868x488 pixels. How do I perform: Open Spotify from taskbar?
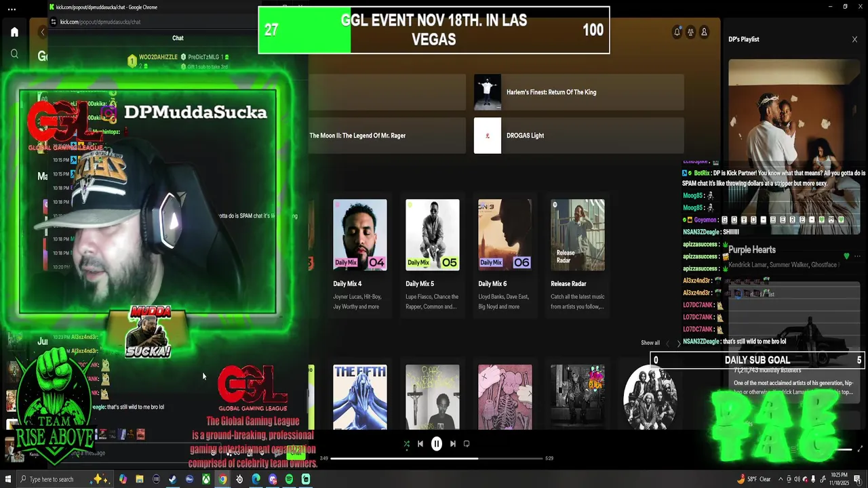pyautogui.click(x=290, y=479)
